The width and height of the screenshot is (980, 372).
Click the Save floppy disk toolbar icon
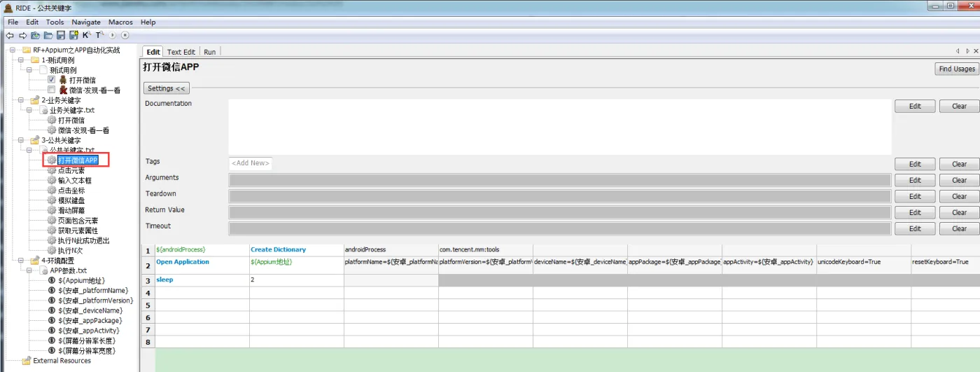click(x=61, y=35)
